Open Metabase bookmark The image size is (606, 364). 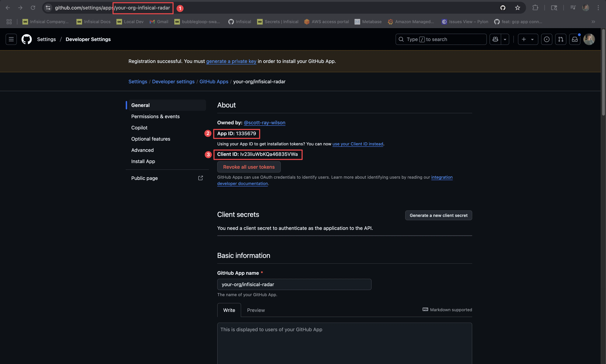368,22
